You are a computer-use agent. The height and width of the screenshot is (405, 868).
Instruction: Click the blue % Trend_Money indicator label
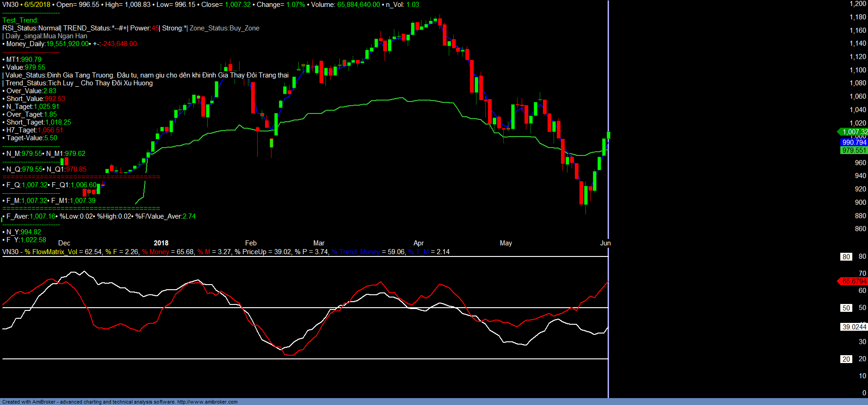356,252
